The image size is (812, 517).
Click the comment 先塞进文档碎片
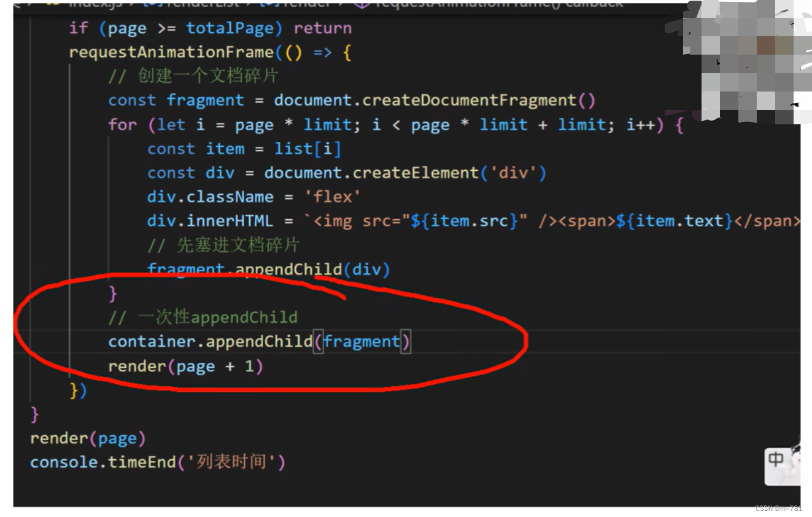click(223, 245)
